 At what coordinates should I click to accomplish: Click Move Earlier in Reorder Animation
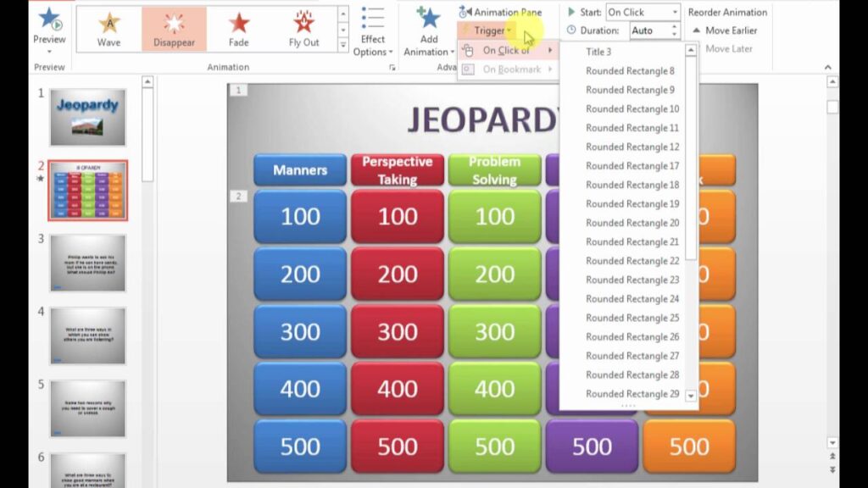click(x=725, y=30)
